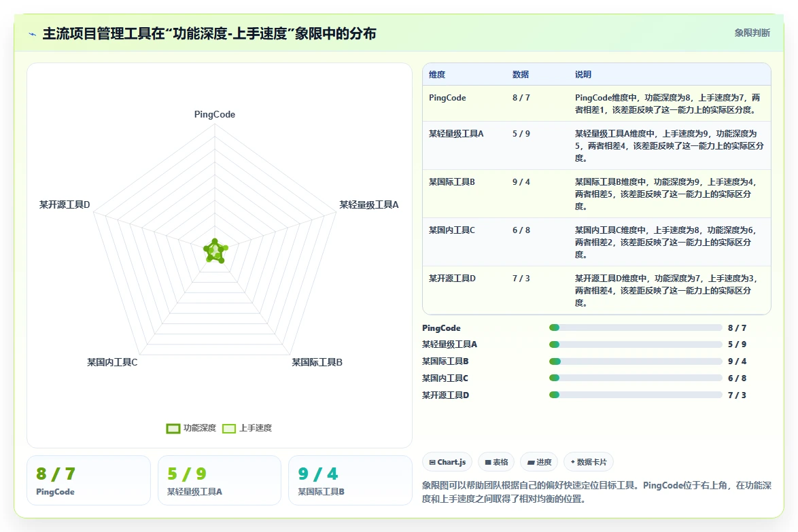Click the 说明 column header

(583, 75)
